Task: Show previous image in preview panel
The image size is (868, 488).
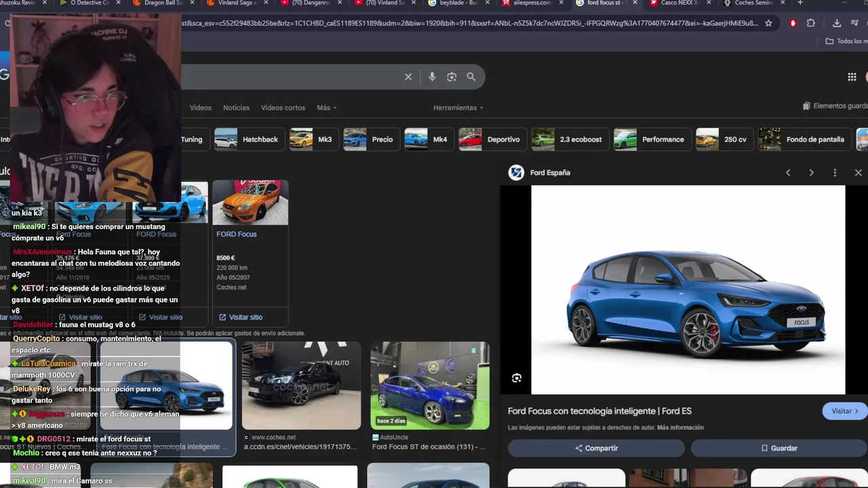Action: tap(788, 173)
